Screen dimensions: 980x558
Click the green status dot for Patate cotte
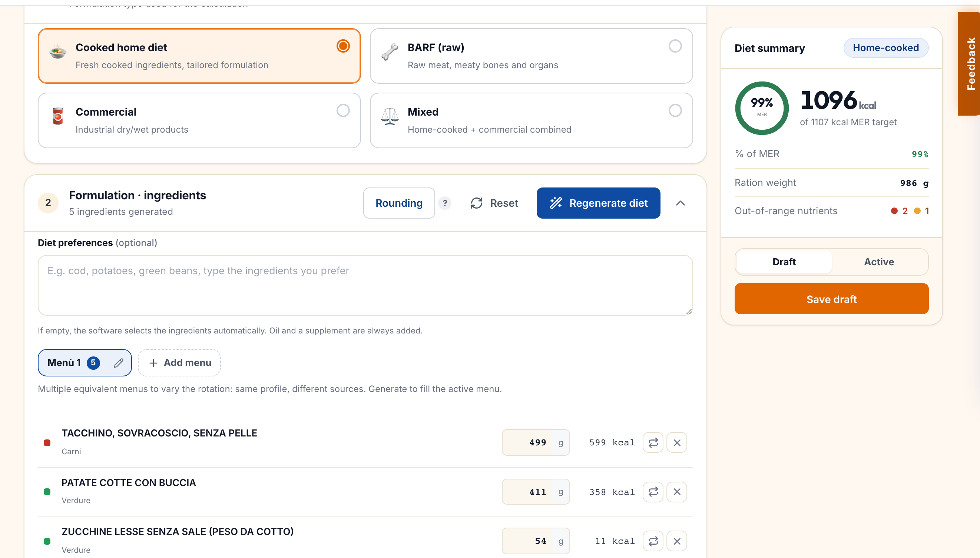coord(47,492)
